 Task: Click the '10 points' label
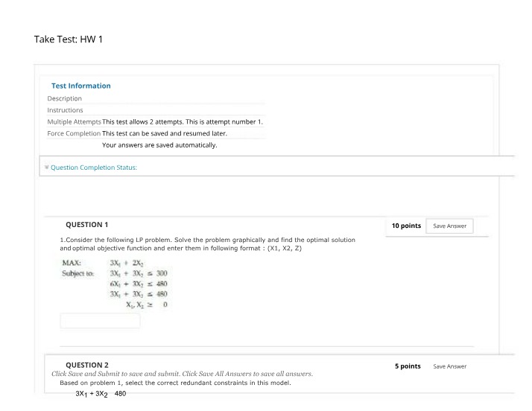(406, 226)
